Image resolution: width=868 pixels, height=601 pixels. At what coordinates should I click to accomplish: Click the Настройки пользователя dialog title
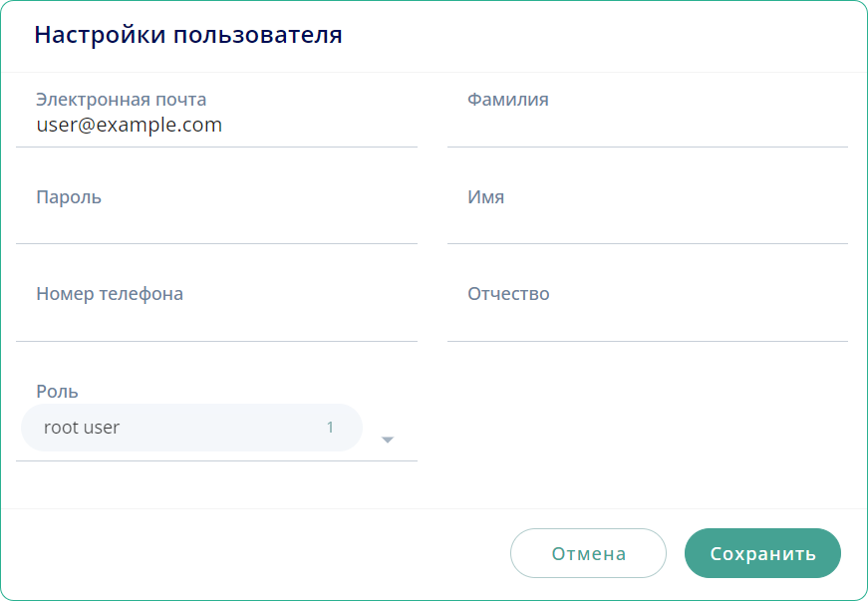(x=188, y=35)
